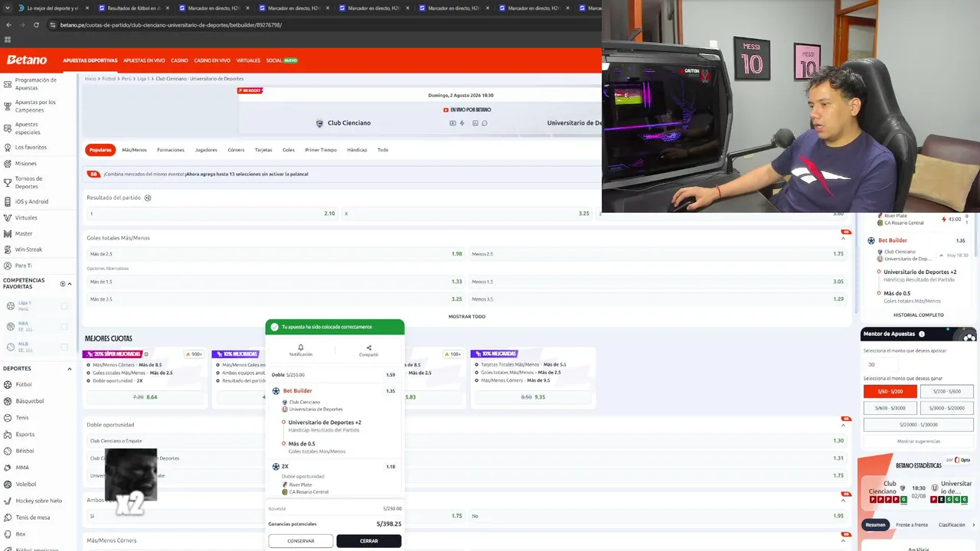Click the browser address bar URL
Viewport: 980px width, 551px height.
[171, 25]
